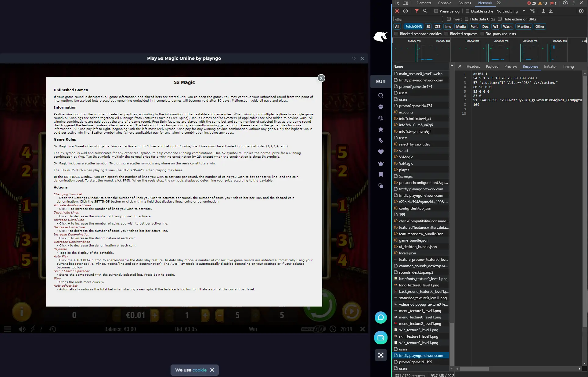Enable the Preserve log checkbox

pyautogui.click(x=436, y=11)
